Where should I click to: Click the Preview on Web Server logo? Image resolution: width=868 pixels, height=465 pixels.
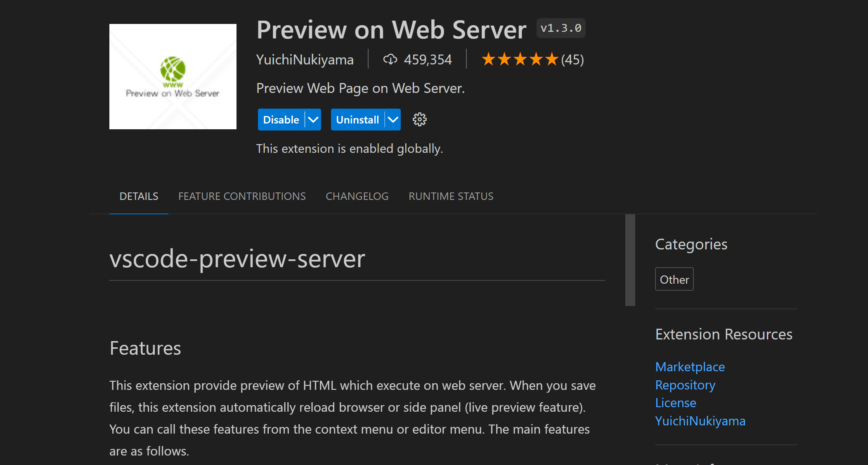pos(173,76)
